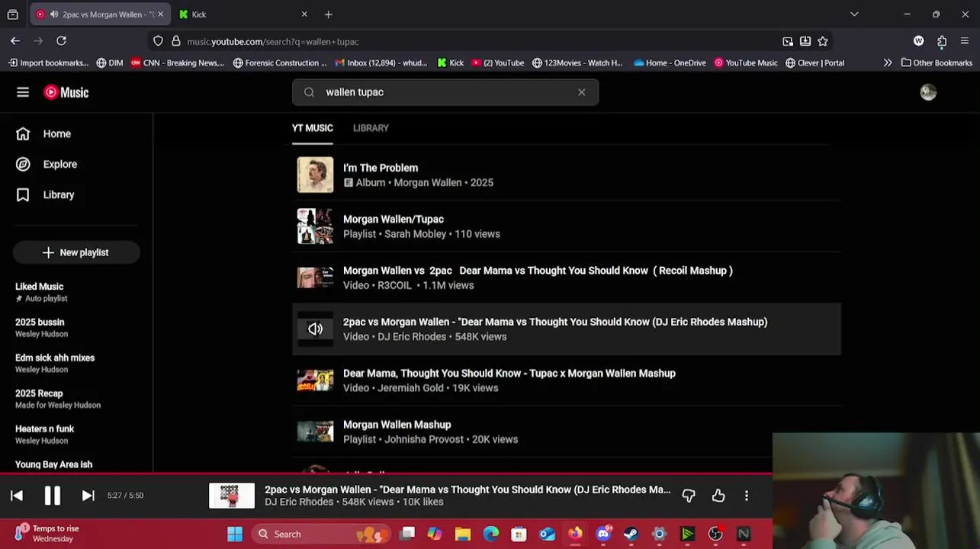
Task: Open the account avatar menu
Action: 928,92
